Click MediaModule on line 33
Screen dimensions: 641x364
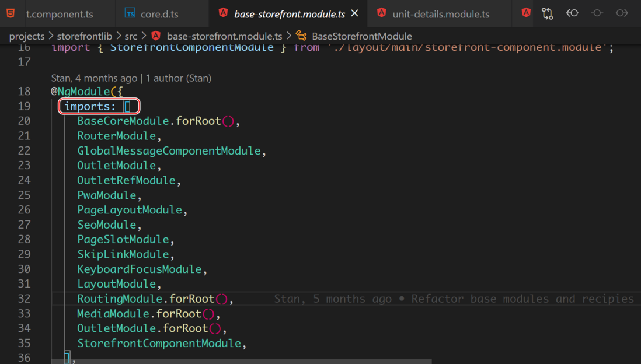pos(113,314)
